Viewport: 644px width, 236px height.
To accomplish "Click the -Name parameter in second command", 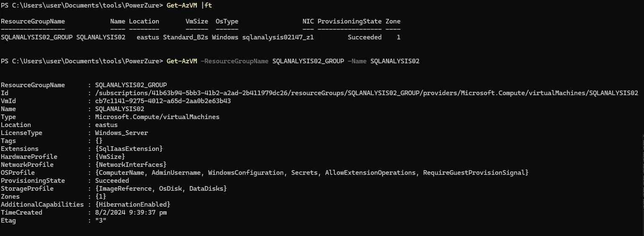I will tap(357, 61).
